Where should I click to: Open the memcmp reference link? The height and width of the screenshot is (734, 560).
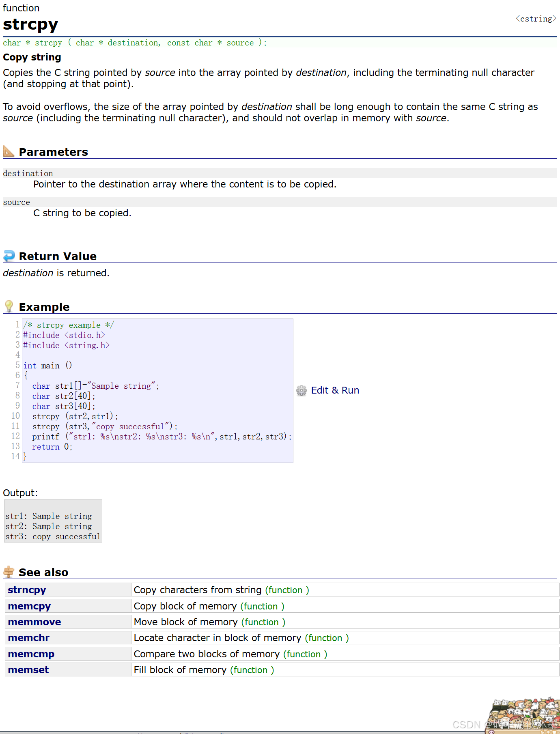[x=31, y=654]
